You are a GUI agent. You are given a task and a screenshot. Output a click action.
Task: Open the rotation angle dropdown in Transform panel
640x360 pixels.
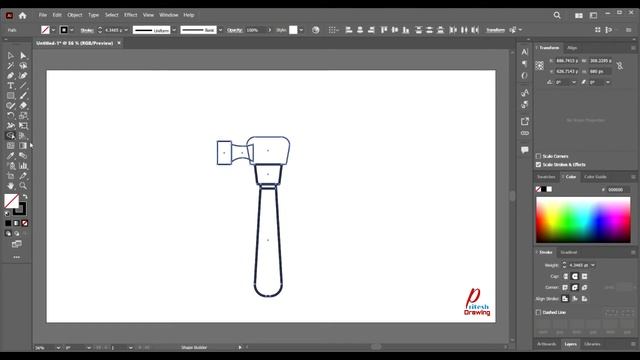[574, 82]
